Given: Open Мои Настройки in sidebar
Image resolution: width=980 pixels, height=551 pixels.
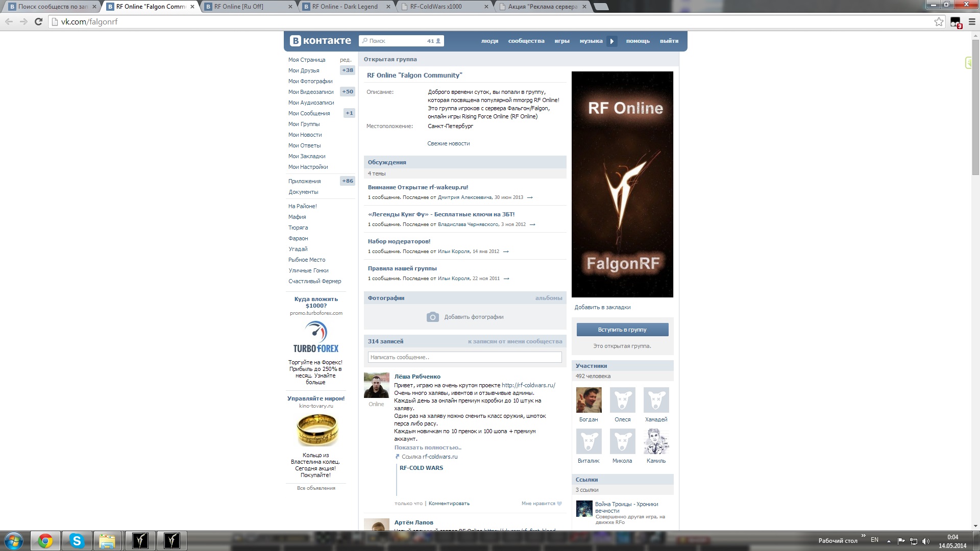Looking at the screenshot, I should pos(308,167).
